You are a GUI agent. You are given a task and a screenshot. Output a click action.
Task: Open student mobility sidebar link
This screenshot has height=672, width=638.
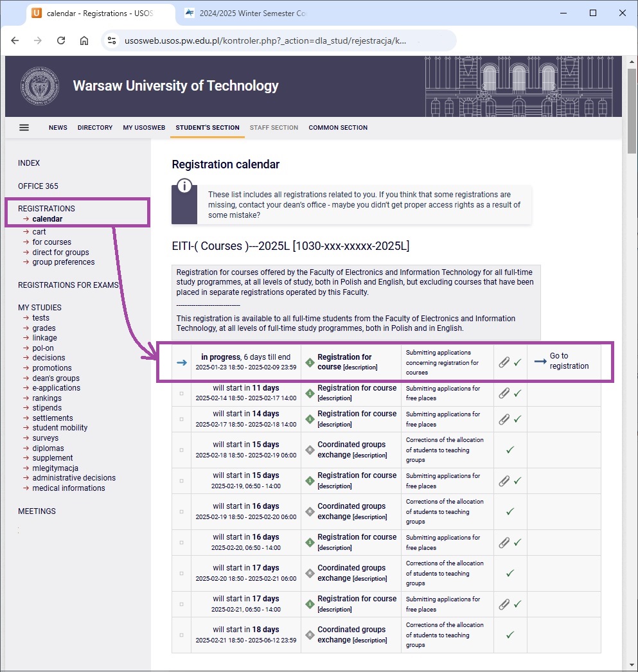point(60,428)
